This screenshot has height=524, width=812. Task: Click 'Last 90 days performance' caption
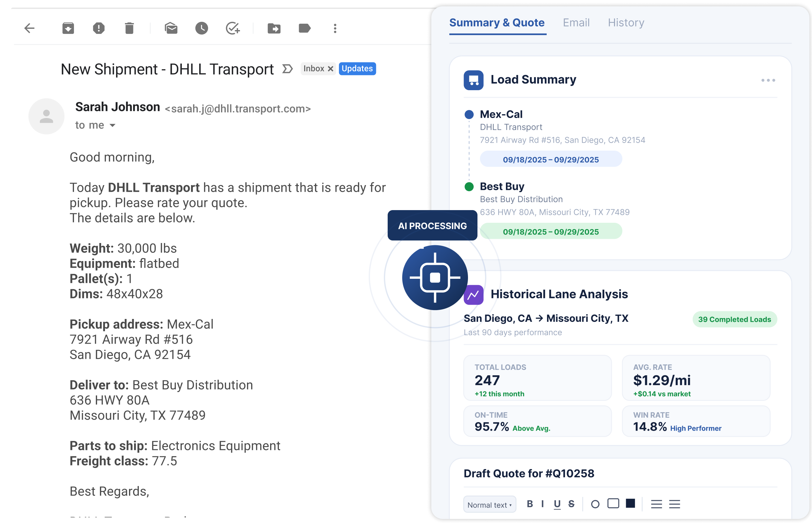pos(513,333)
